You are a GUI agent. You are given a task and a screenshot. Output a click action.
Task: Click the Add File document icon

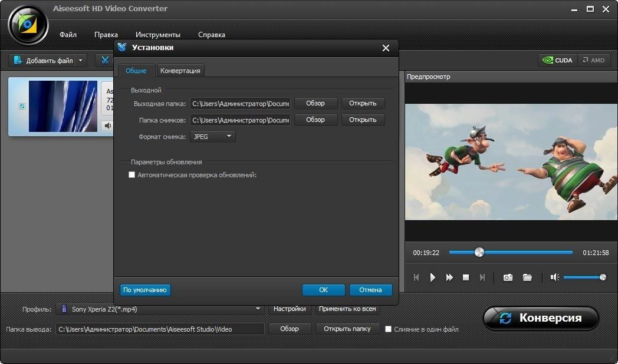click(18, 60)
